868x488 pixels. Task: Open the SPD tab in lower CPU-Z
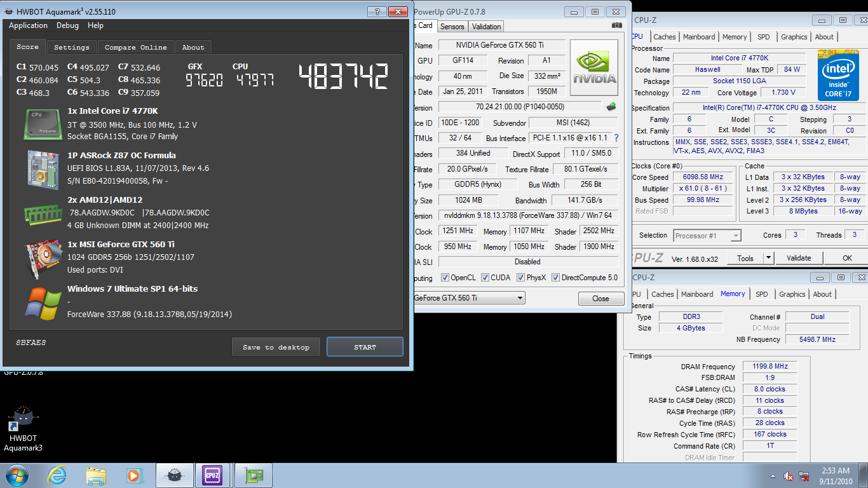coord(761,294)
